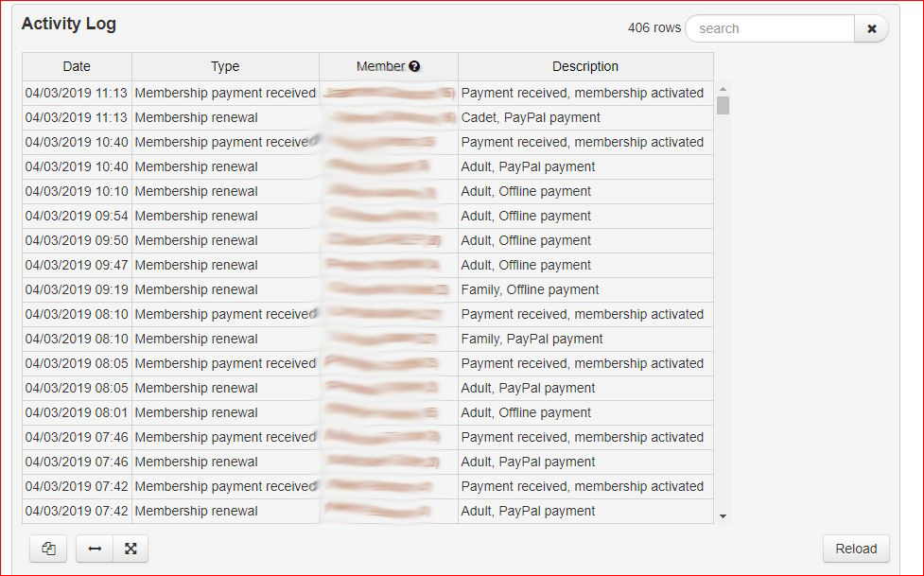Click the Reload button
Screen dimensions: 924x576
click(856, 549)
